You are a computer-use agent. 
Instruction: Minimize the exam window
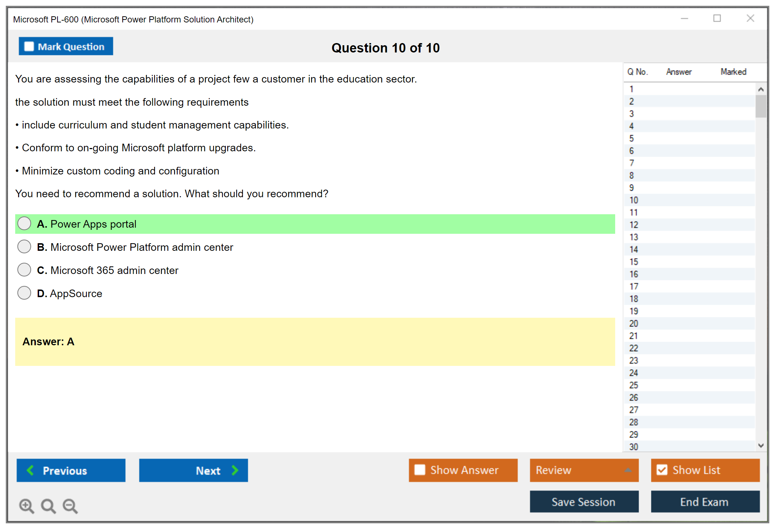coord(684,18)
